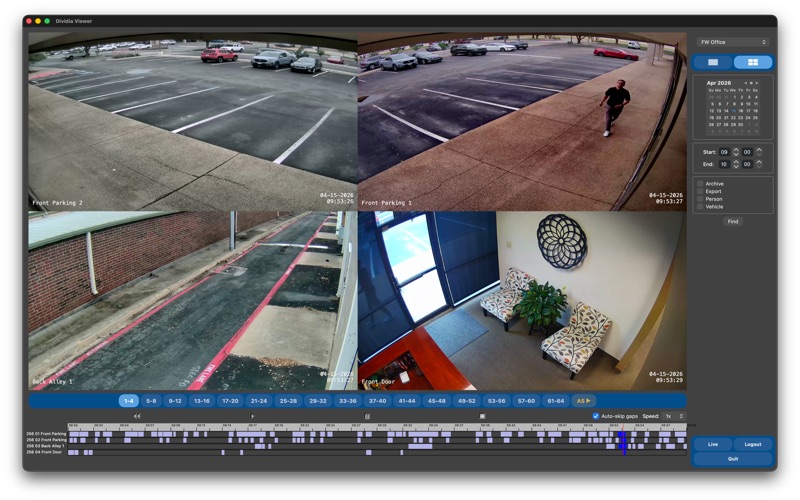Go to previous month in calendar
Viewport: 800px width, 500px height.
coord(745,83)
